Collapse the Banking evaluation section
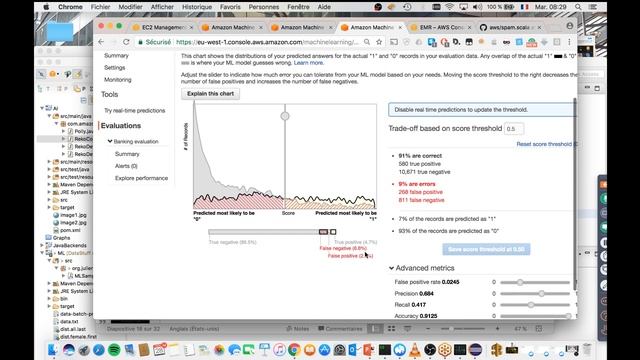This screenshot has height=360, width=640. tap(110, 141)
